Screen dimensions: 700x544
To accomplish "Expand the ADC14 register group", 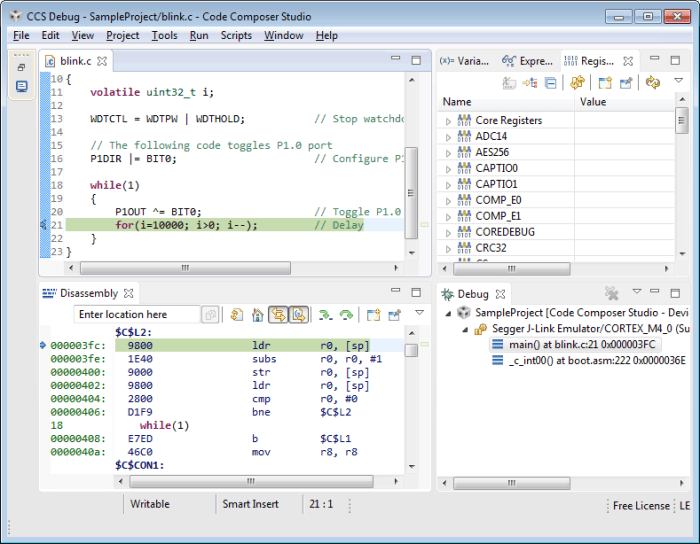I will pos(448,137).
